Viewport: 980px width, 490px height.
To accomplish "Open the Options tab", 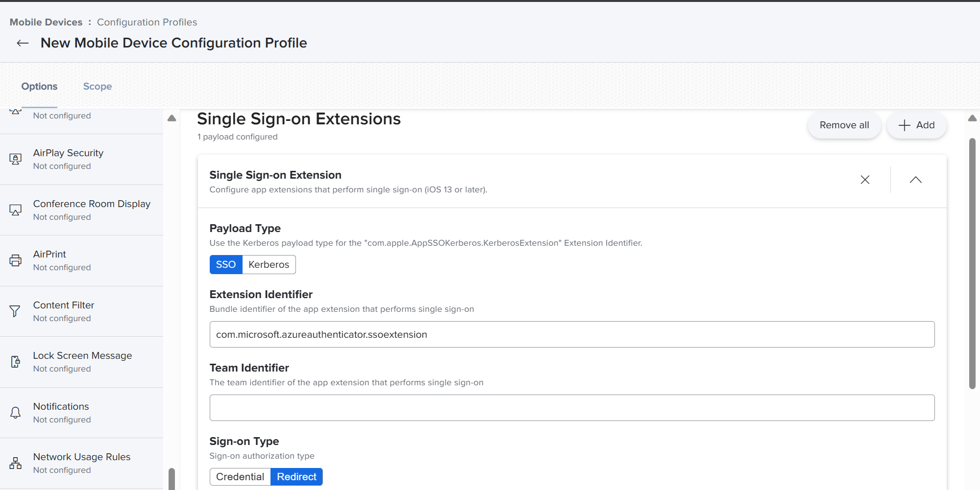I will 39,86.
